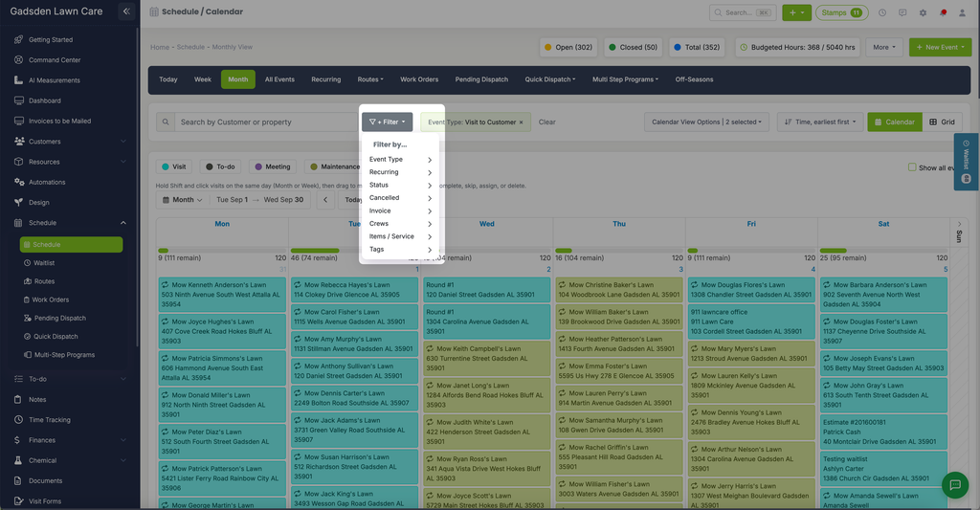The height and width of the screenshot is (510, 980).
Task: Open settings gear icon in top bar
Action: tap(923, 12)
